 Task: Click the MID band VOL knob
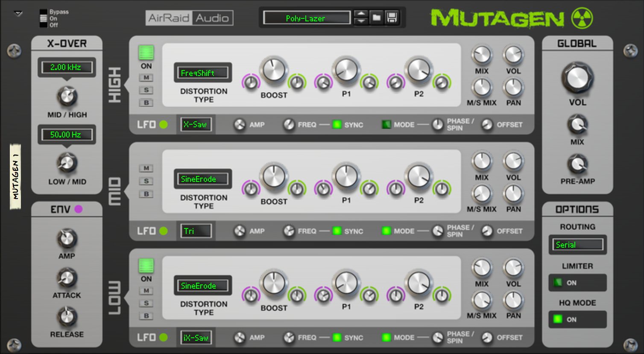click(513, 162)
